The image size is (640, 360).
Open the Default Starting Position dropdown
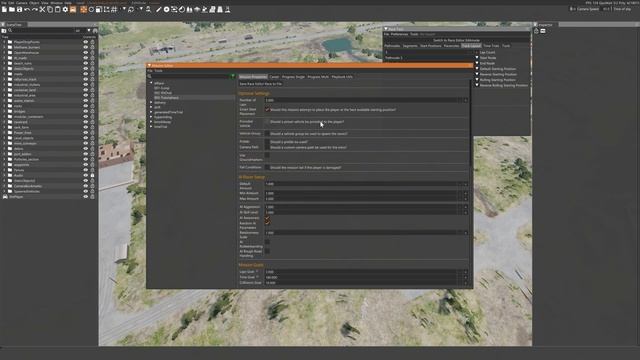pyautogui.click(x=477, y=69)
